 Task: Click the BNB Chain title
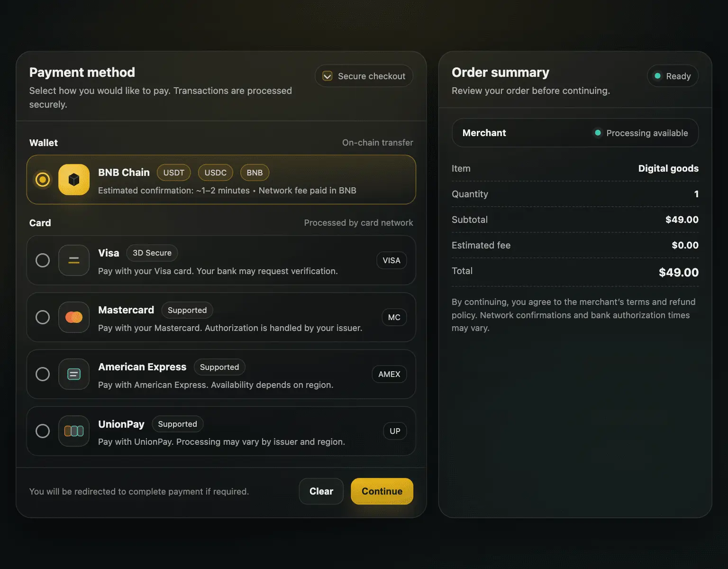click(x=124, y=173)
